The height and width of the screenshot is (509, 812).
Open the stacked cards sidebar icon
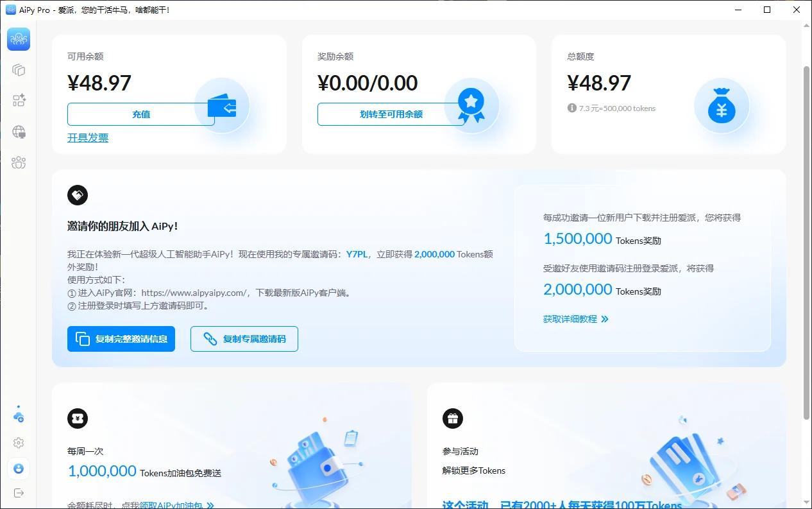(x=19, y=70)
